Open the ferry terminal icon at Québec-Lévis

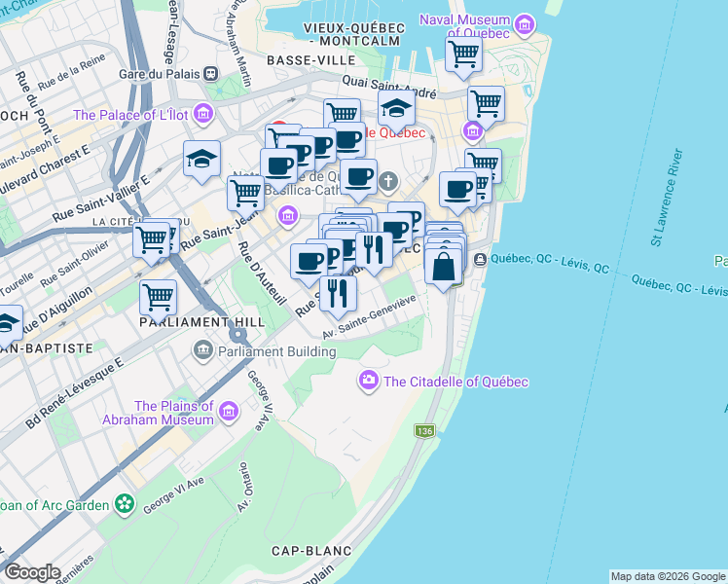click(x=480, y=259)
